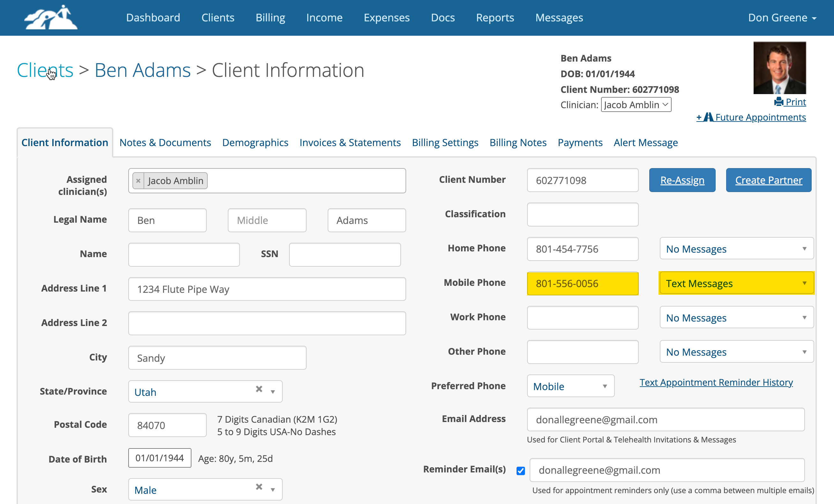
Task: Open Work Phone No Messages dropdown
Action: click(736, 318)
